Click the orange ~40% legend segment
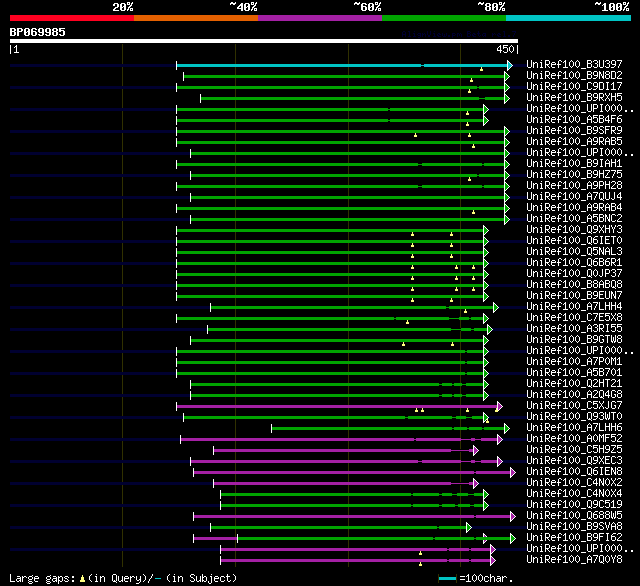Screen dimensions: 640x586 [x=196, y=18]
